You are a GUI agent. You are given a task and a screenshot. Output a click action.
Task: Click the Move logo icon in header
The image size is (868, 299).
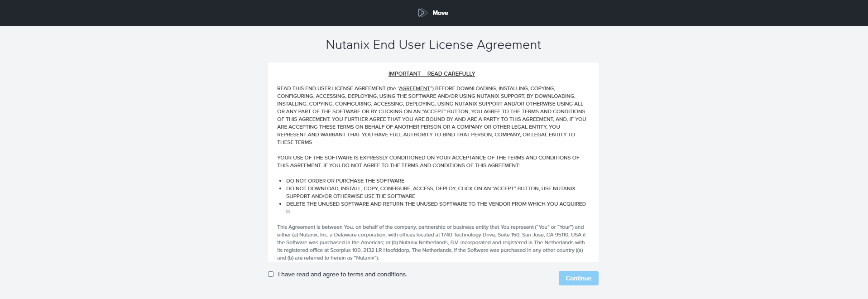click(422, 13)
